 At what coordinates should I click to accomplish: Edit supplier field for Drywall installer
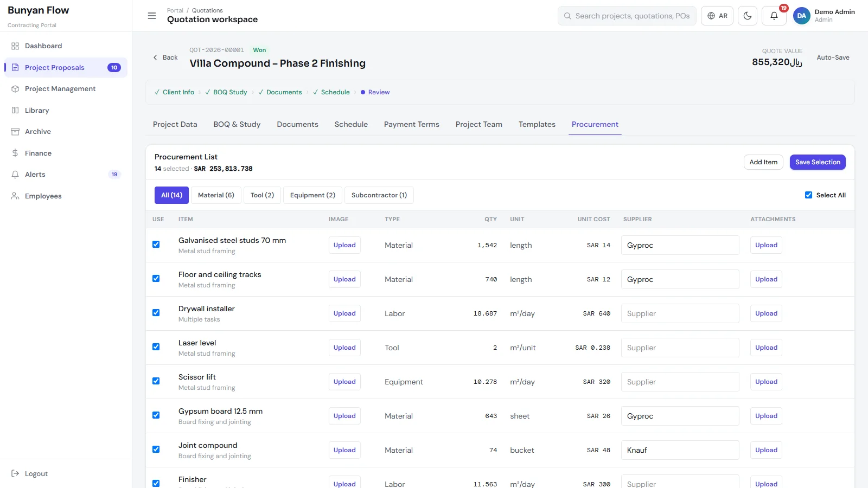click(680, 313)
